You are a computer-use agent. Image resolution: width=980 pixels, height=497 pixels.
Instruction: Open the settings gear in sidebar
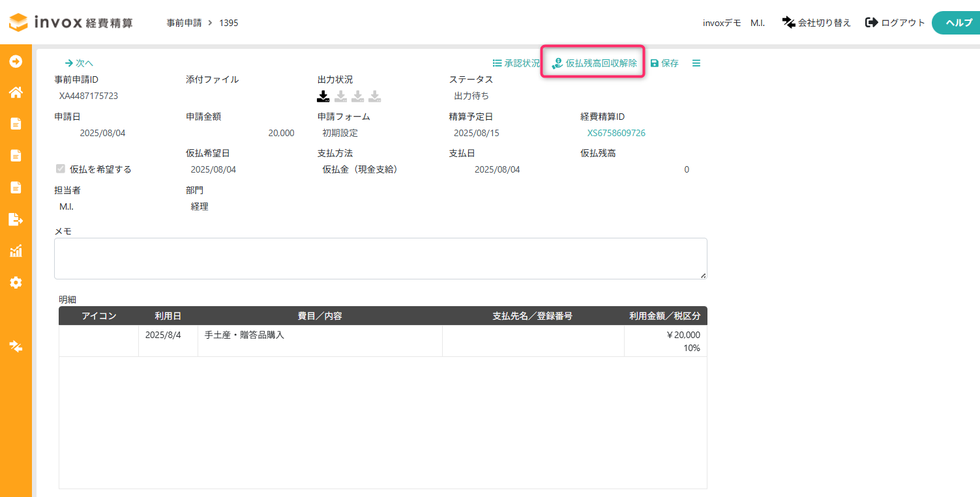click(x=16, y=283)
